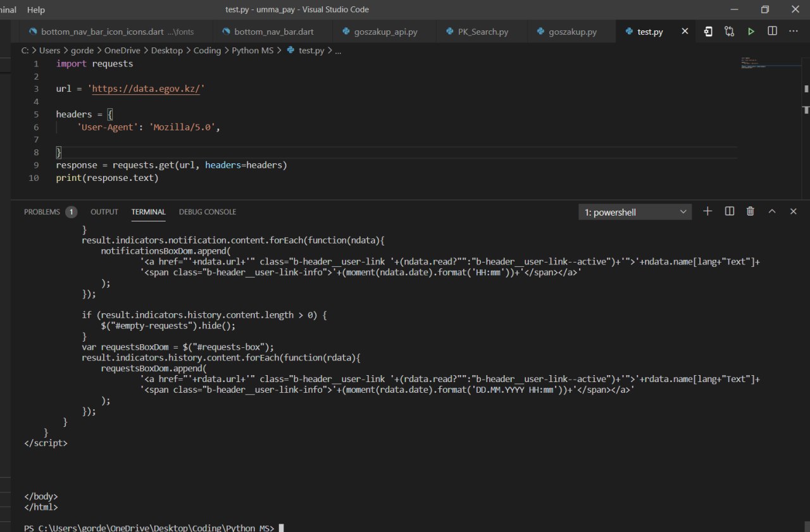Viewport: 810px width, 532px height.
Task: Add a new terminal with the plus icon
Action: point(707,211)
